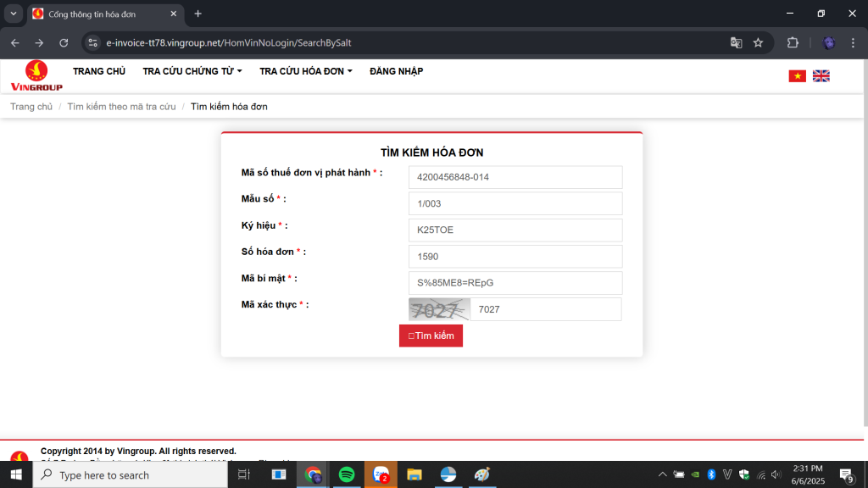Image resolution: width=868 pixels, height=488 pixels.
Task: Click the 7027 captcha image
Action: click(x=440, y=309)
